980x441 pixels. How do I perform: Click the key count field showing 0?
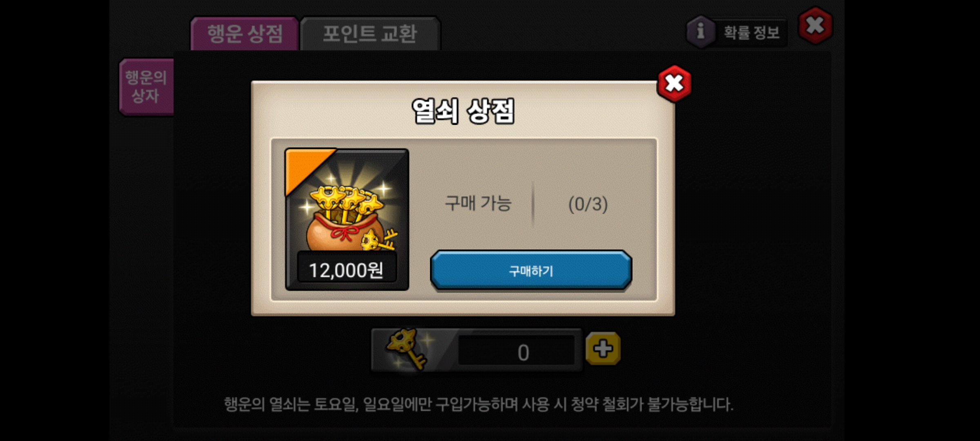click(x=516, y=351)
